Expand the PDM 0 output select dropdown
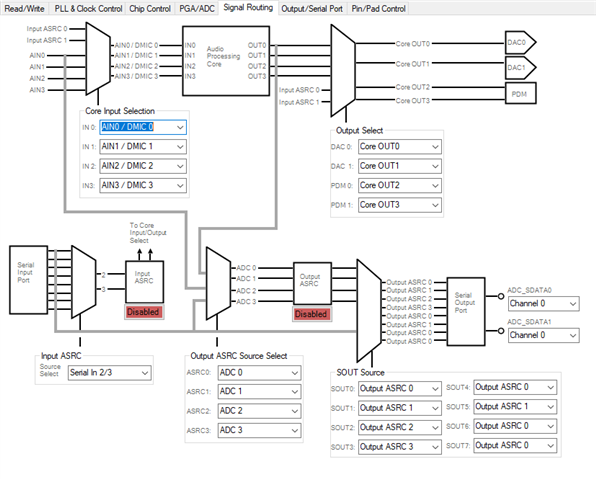Screen dimensions: 596x479 [x=399, y=185]
